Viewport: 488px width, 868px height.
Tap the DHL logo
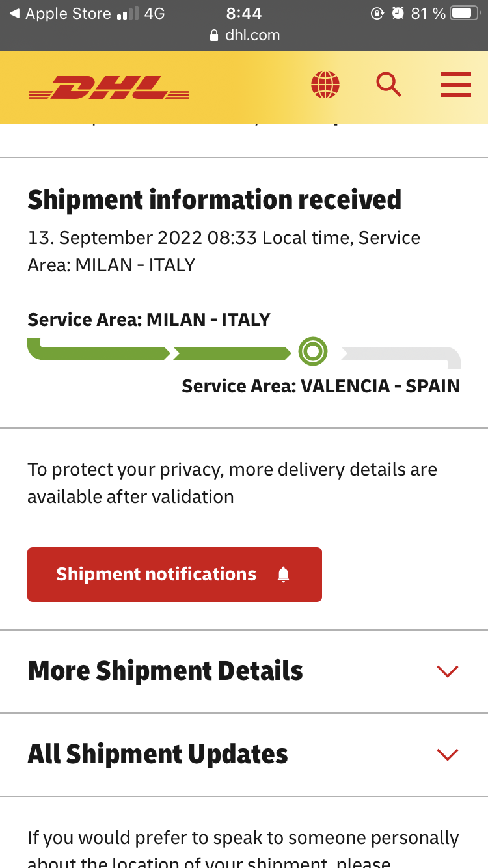(109, 87)
